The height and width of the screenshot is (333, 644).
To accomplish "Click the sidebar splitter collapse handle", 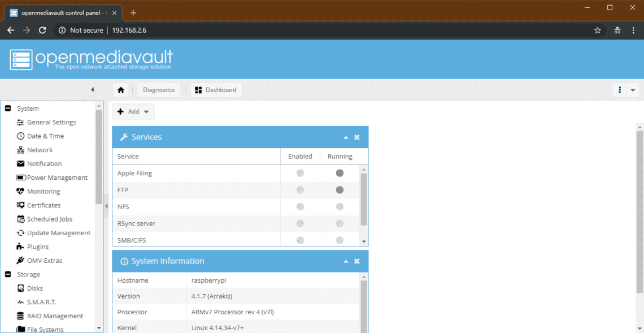I will click(106, 206).
